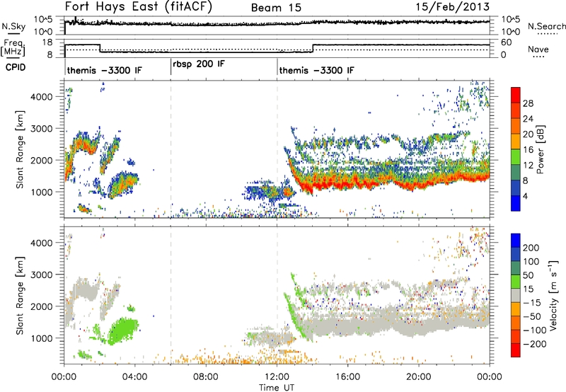Click the 'Slant Range [km]' label of velocity panel
This screenshot has height=392, width=566.
[20, 296]
